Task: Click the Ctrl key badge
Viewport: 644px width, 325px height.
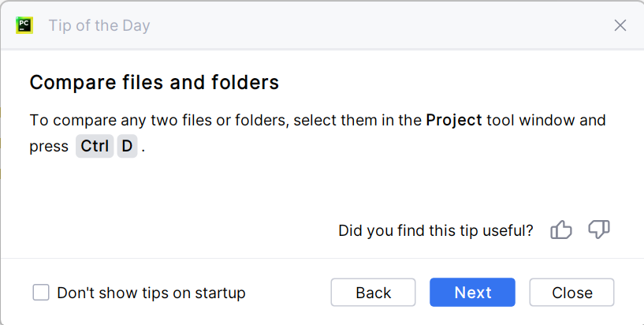Action: (x=95, y=147)
